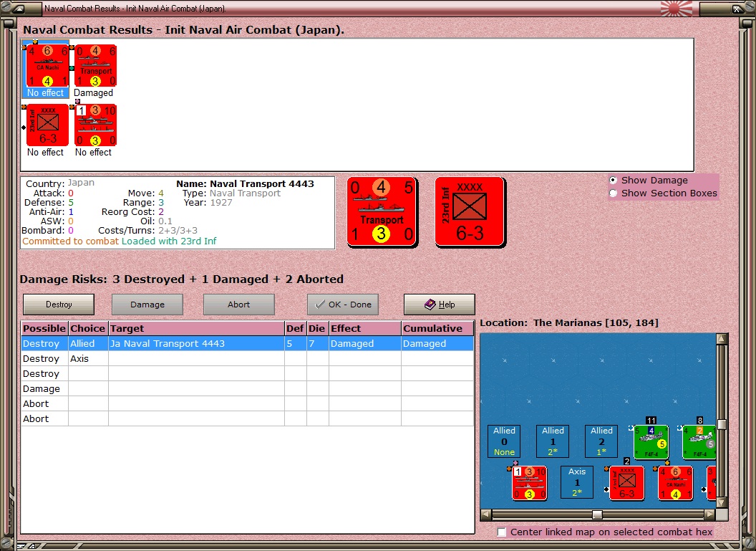The image size is (756, 551).
Task: Enable Center linked map on selected combat hex
Action: (x=502, y=532)
